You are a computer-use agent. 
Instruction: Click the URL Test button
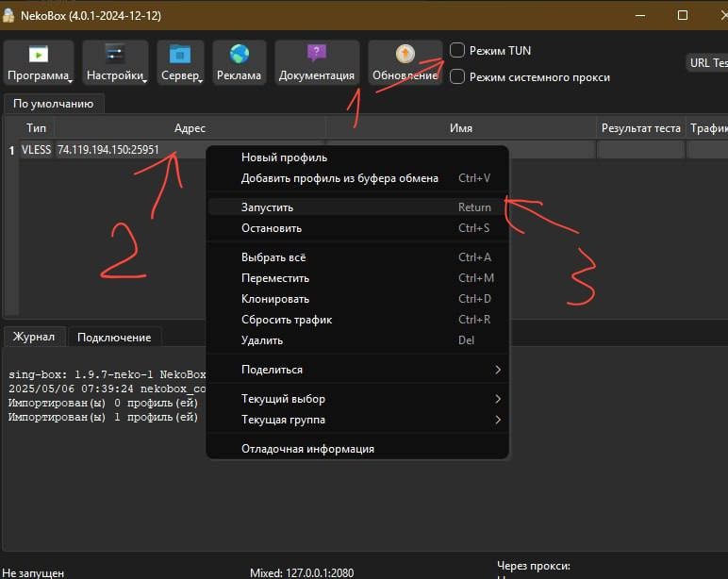click(x=707, y=62)
